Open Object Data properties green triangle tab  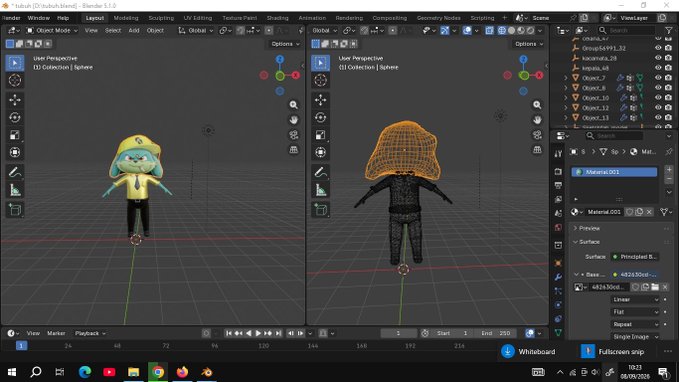(x=558, y=333)
